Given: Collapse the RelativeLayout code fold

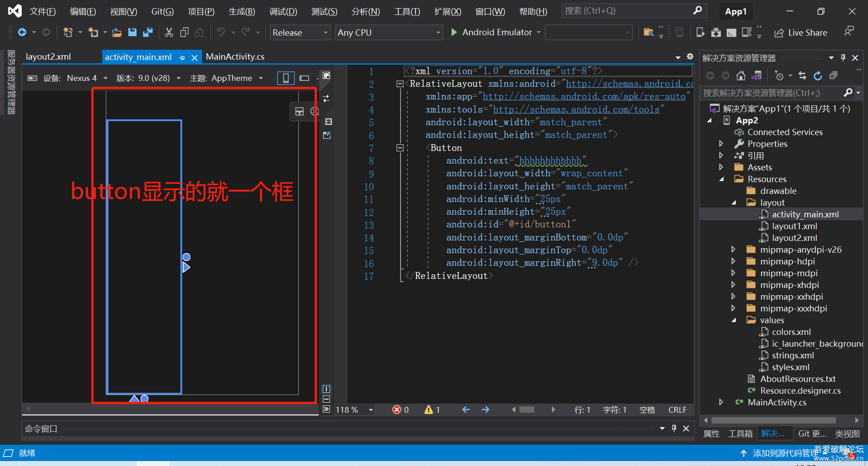Looking at the screenshot, I should tap(400, 84).
